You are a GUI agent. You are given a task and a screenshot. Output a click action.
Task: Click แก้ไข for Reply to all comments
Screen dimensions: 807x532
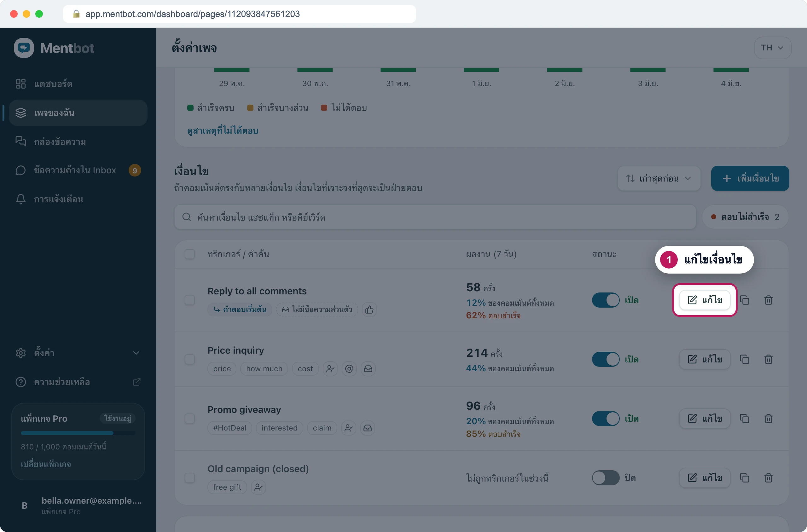705,300
